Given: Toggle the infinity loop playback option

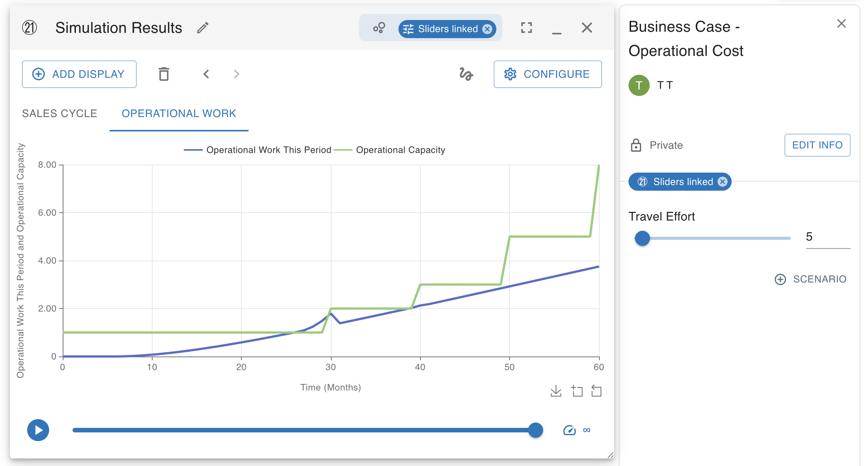Looking at the screenshot, I should (x=587, y=430).
